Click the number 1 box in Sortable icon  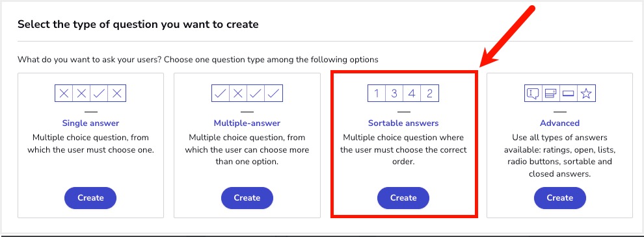tap(376, 94)
